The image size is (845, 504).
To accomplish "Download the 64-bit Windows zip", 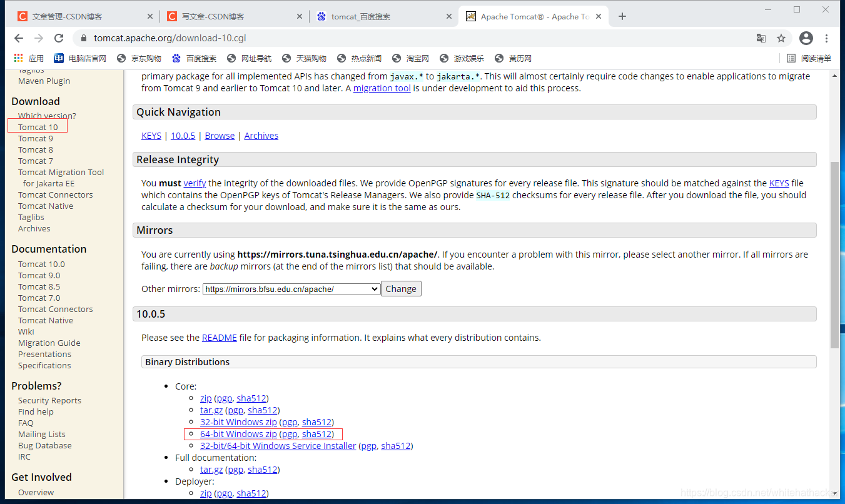I will pyautogui.click(x=238, y=434).
